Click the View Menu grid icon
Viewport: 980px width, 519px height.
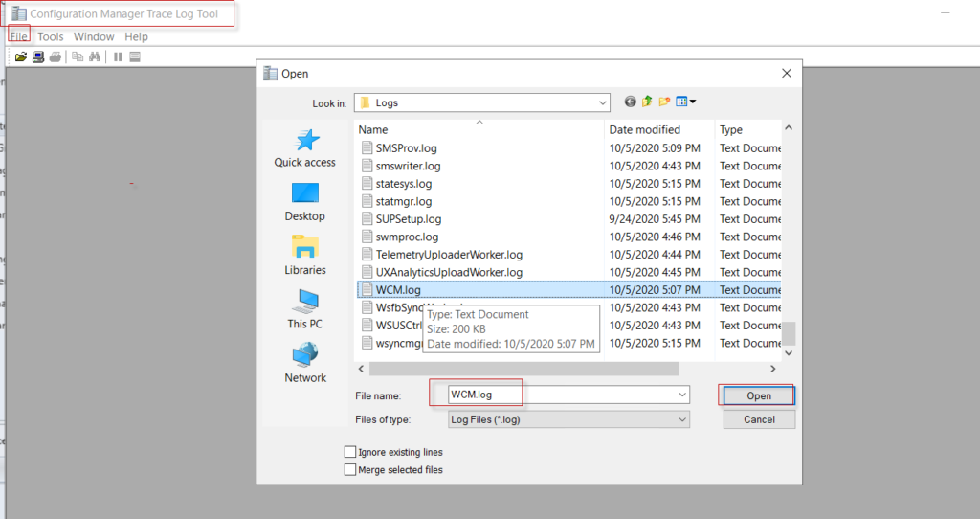[x=681, y=102]
